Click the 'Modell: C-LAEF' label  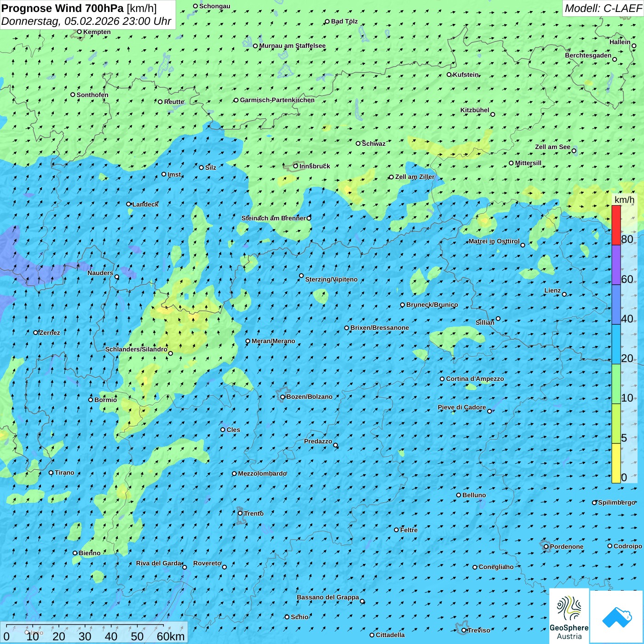[x=603, y=8]
